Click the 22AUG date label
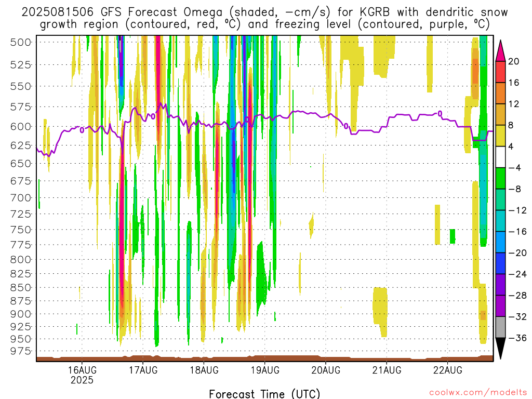 447,370
